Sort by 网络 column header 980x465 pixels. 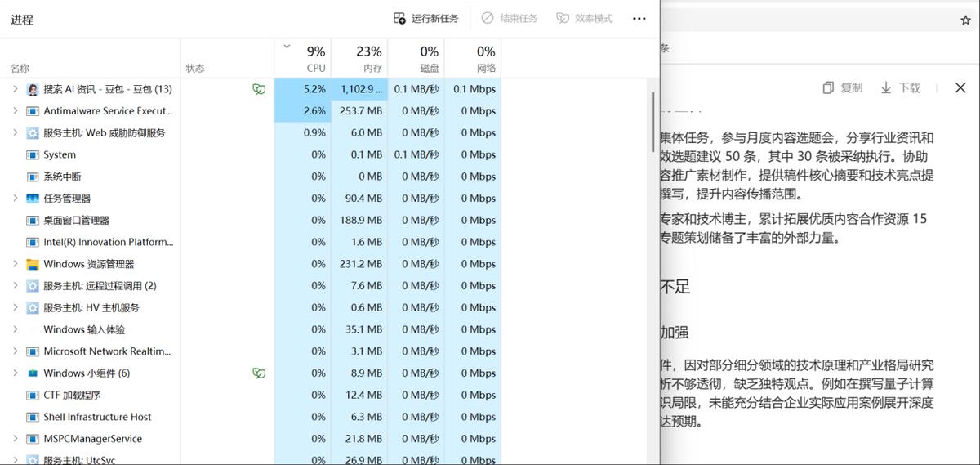point(473,58)
